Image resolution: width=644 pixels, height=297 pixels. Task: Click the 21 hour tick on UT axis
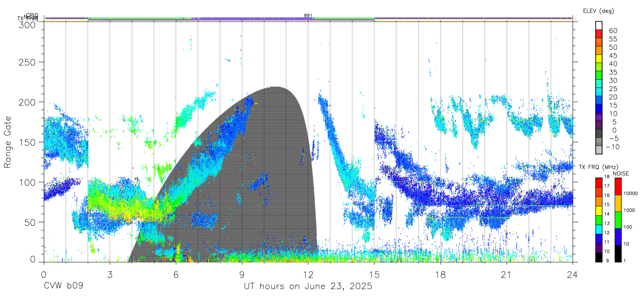(x=507, y=274)
